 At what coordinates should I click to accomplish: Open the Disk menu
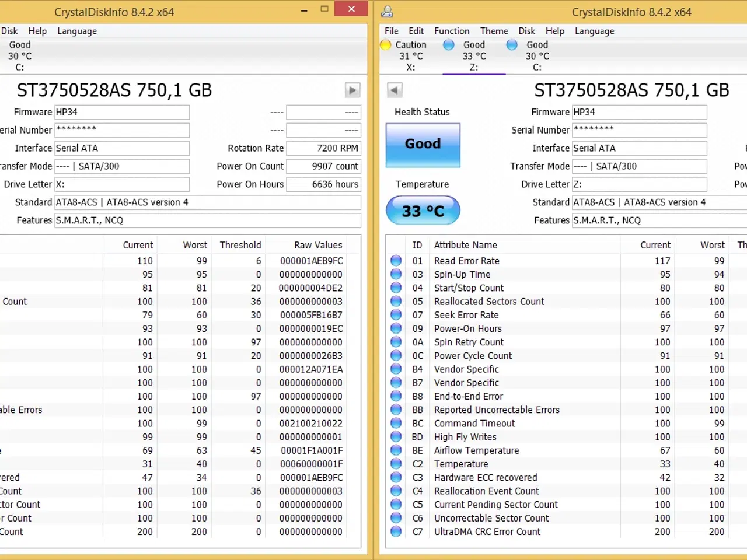[527, 31]
